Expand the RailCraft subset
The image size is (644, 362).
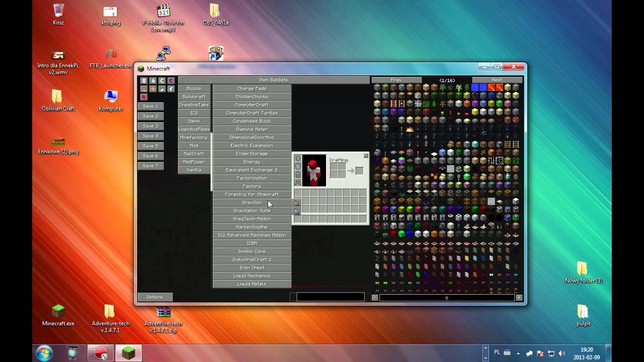(x=194, y=154)
